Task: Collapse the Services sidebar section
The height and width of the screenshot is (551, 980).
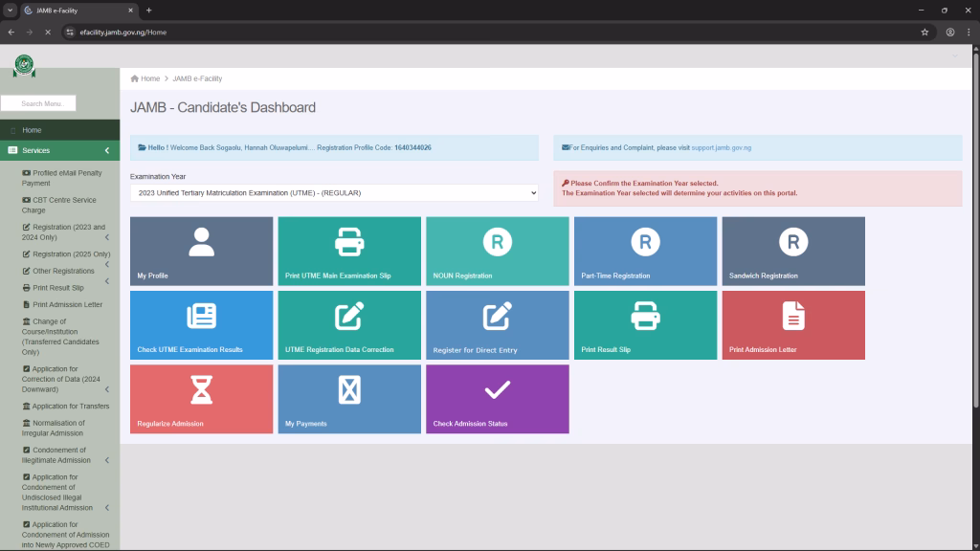Action: point(106,150)
